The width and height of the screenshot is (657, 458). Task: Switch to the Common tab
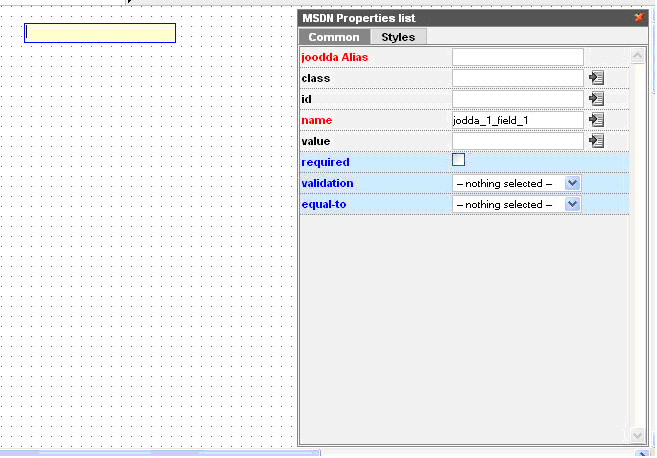[x=334, y=37]
